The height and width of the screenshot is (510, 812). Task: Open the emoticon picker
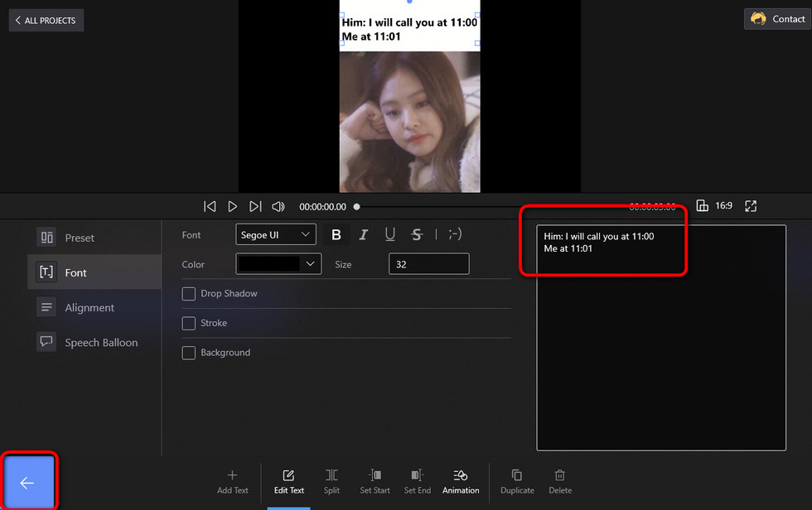coord(455,234)
